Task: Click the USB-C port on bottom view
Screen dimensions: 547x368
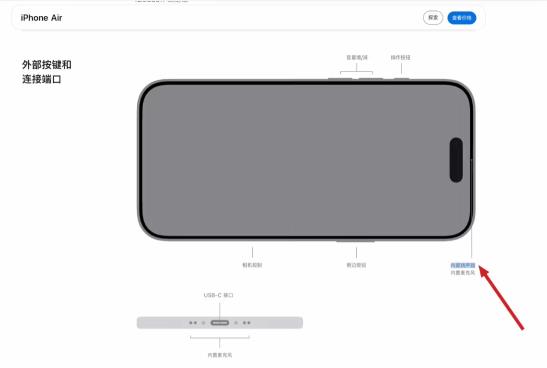Action: pyautogui.click(x=220, y=323)
